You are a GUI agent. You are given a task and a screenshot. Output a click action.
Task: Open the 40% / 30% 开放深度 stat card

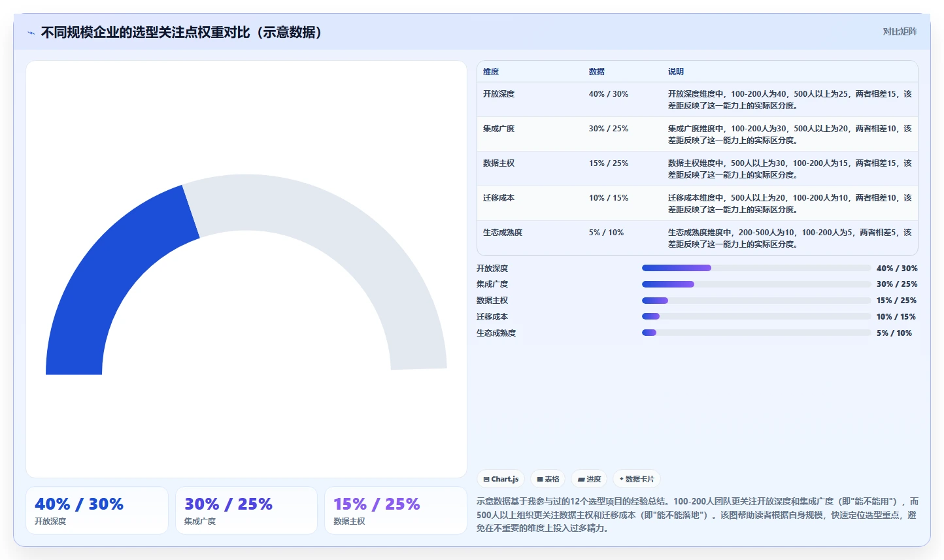97,510
